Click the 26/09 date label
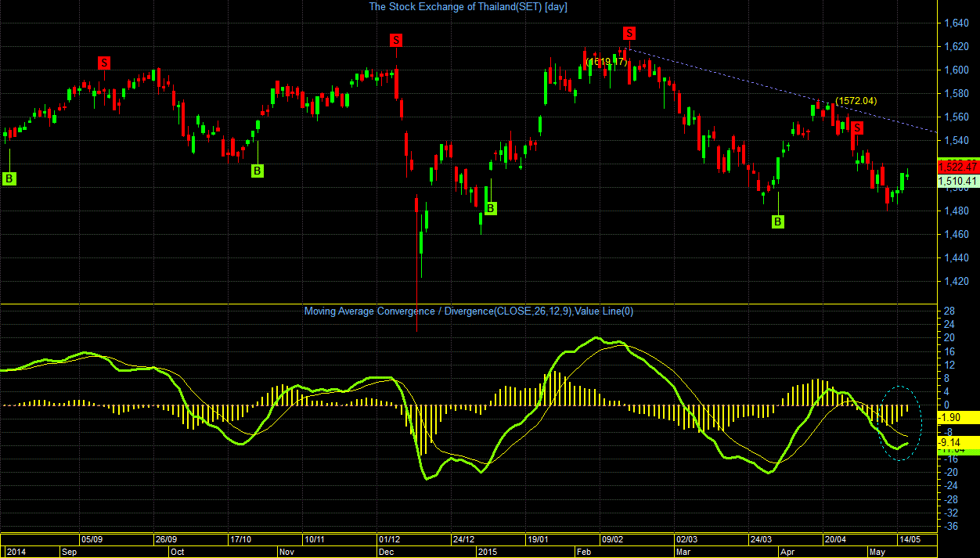The image size is (980, 558). coord(165,539)
